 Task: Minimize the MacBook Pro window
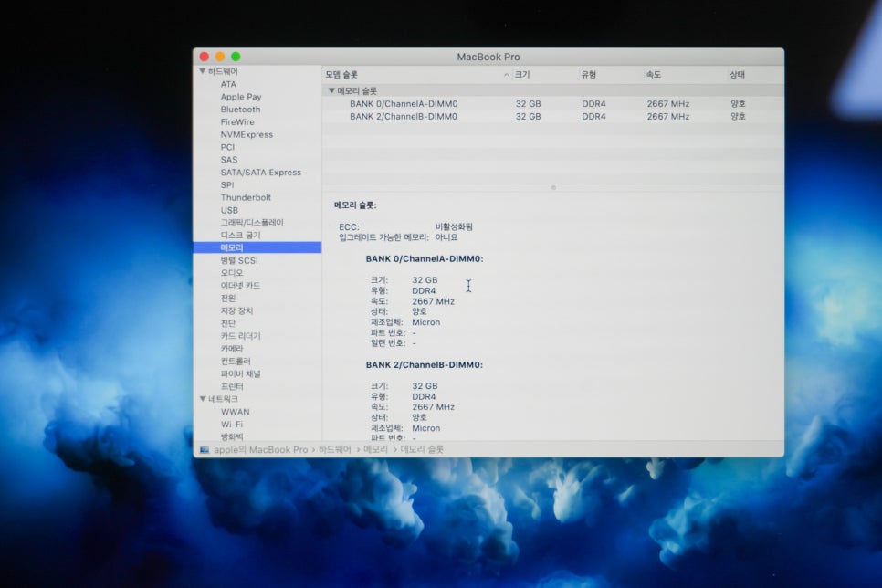220,57
